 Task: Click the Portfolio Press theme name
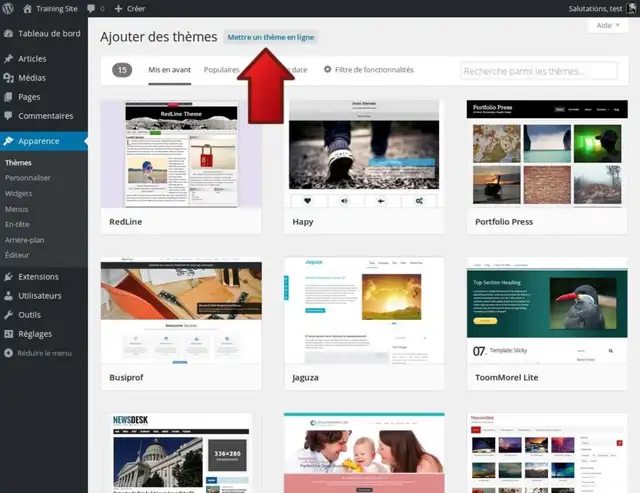[504, 222]
